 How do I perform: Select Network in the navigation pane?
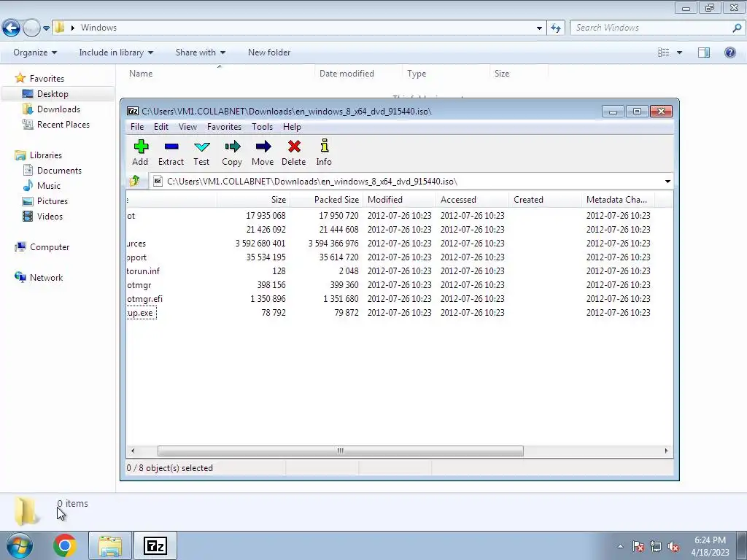coord(46,278)
